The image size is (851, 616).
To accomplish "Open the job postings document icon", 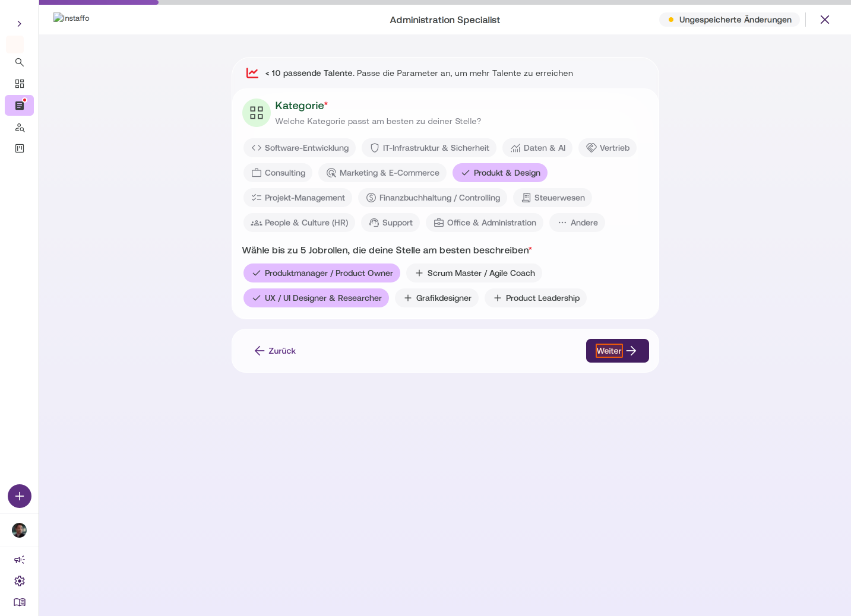I will pyautogui.click(x=20, y=106).
